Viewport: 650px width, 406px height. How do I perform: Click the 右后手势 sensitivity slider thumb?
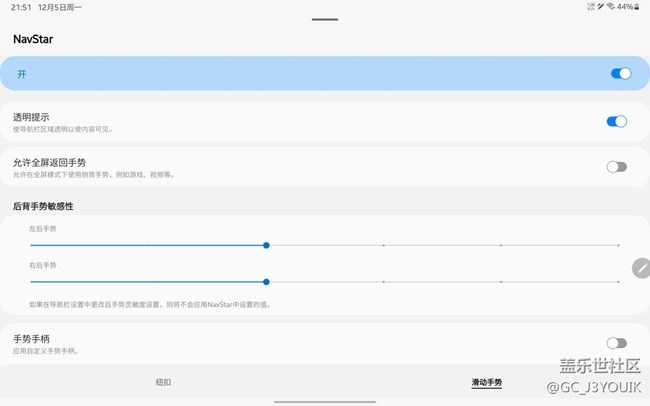click(266, 282)
